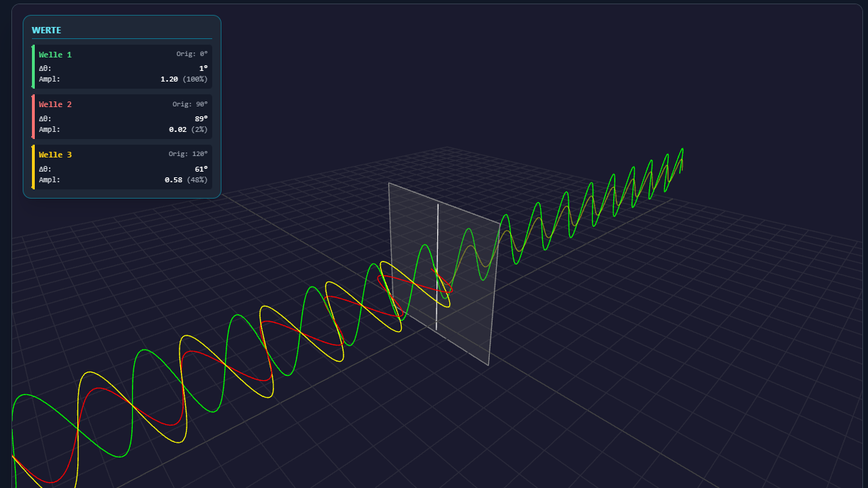
Task: Select the yellow Welle 3 label
Action: point(55,155)
